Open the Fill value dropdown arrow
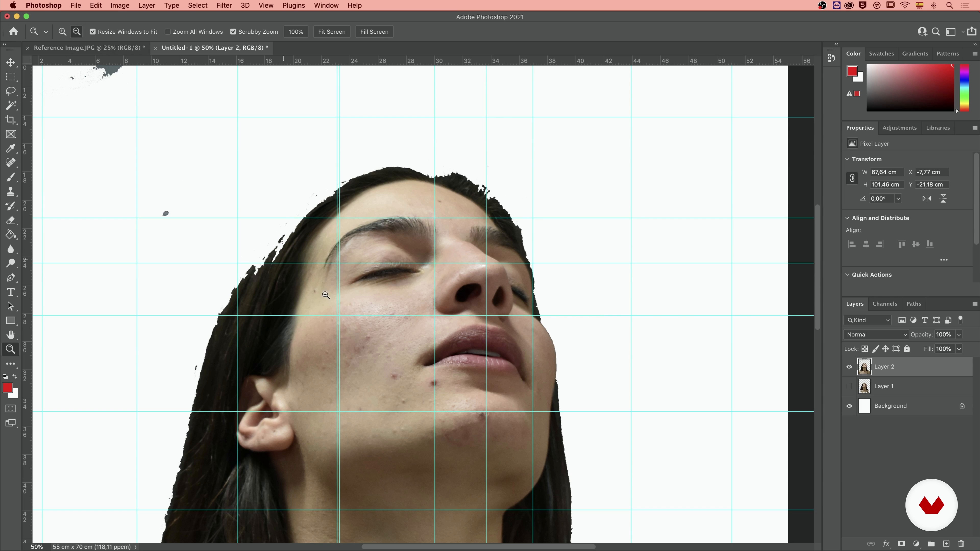This screenshot has height=551, width=980. (x=959, y=349)
